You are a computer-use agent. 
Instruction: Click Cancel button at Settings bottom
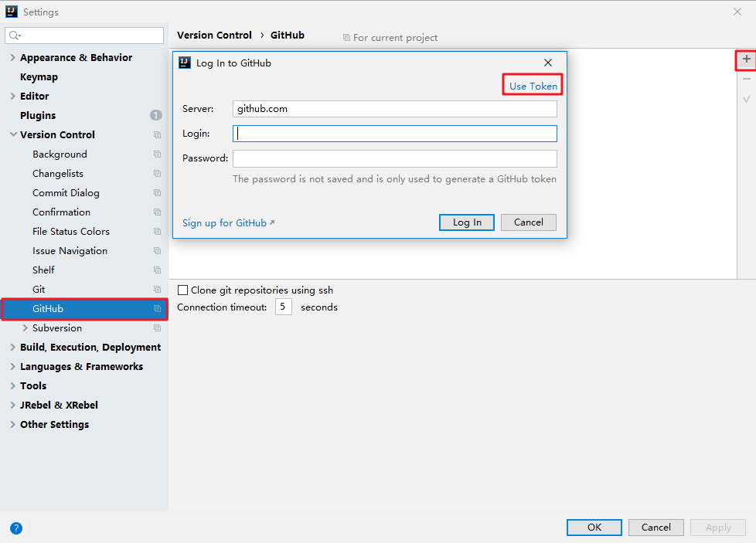pos(656,527)
